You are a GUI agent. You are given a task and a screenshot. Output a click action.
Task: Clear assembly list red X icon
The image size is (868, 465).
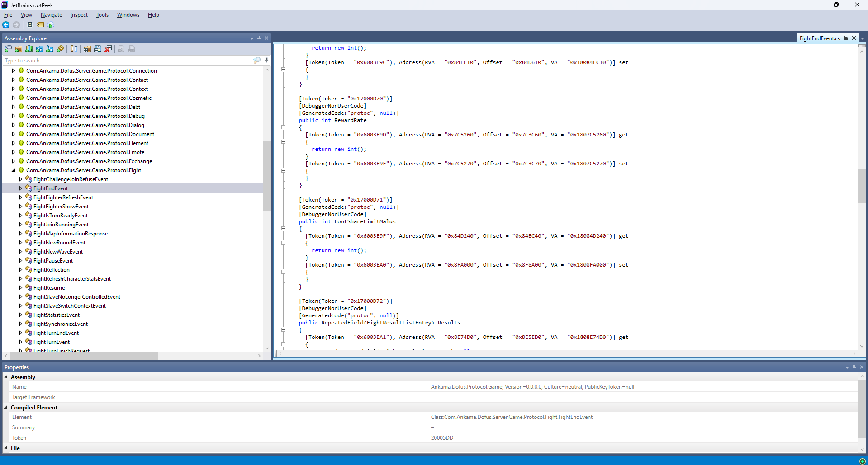click(108, 49)
